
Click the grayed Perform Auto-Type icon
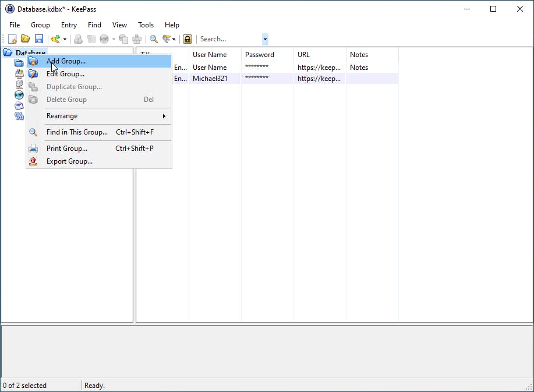click(137, 39)
